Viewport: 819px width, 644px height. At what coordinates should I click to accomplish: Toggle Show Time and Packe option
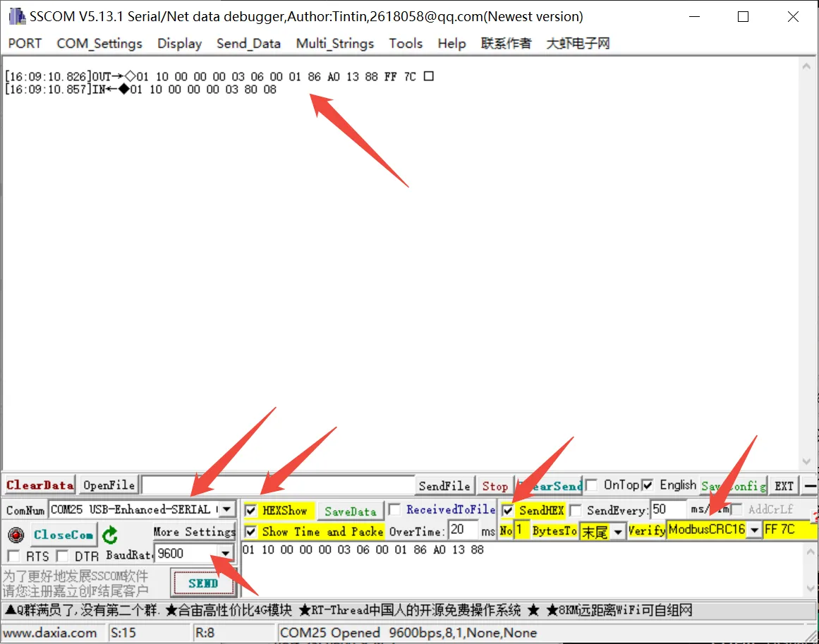coord(252,531)
